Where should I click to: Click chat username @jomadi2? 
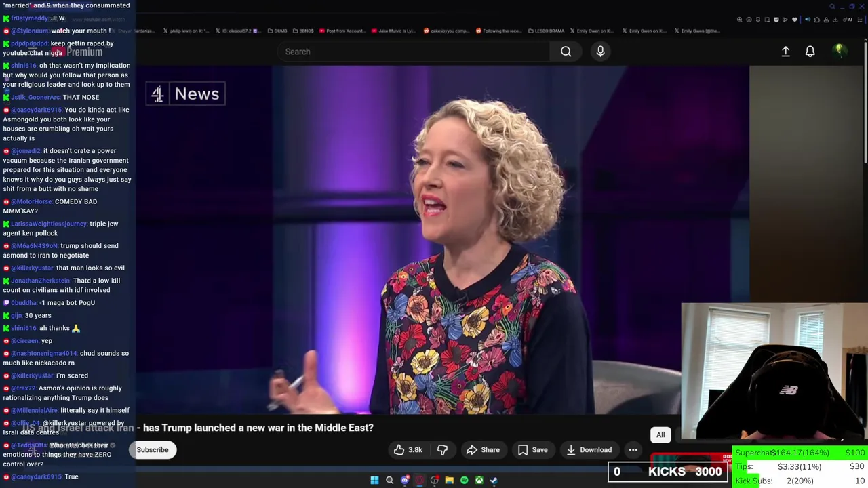coord(25,151)
